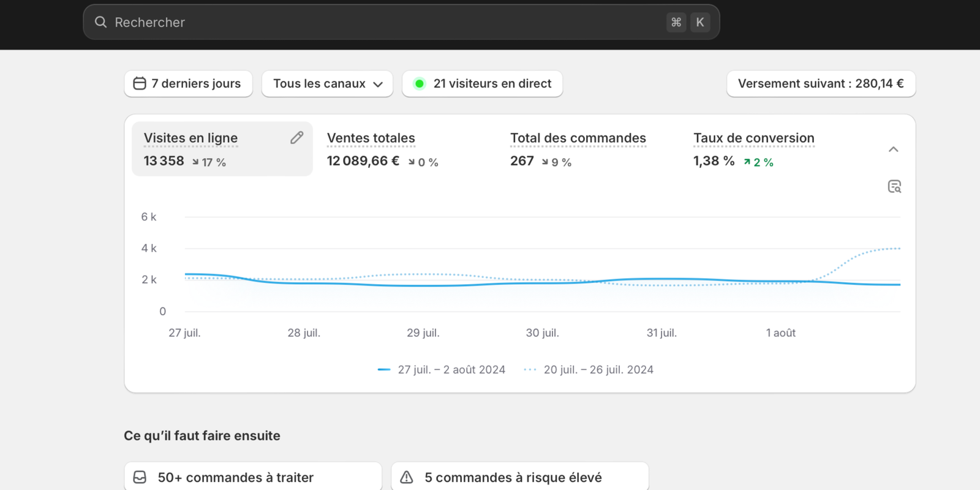Click the 30 juil. axis label
This screenshot has height=490, width=980.
[542, 333]
